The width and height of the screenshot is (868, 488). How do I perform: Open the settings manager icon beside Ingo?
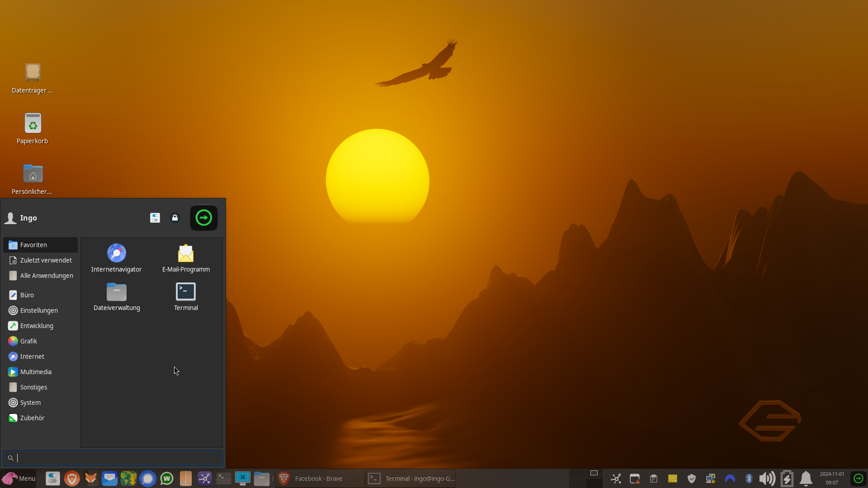(155, 218)
